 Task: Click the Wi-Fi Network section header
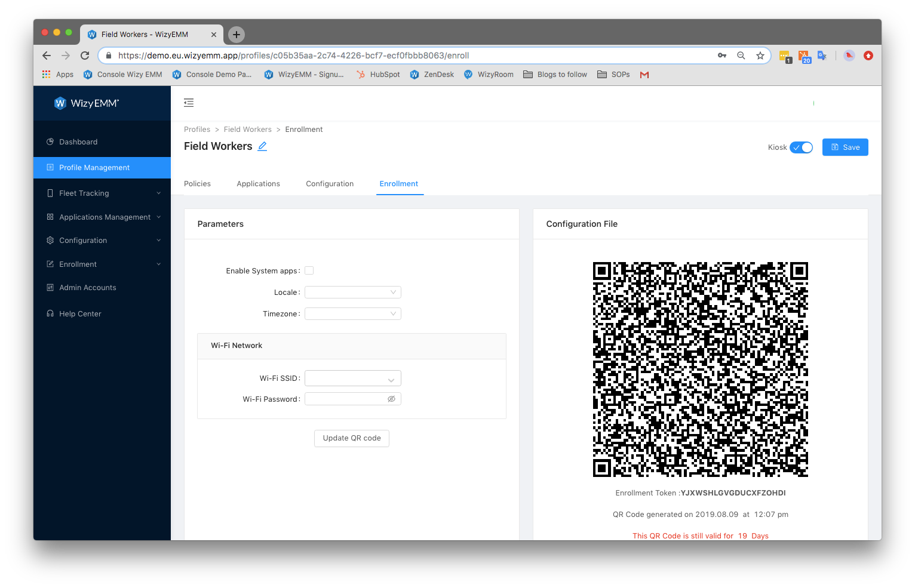coord(352,346)
